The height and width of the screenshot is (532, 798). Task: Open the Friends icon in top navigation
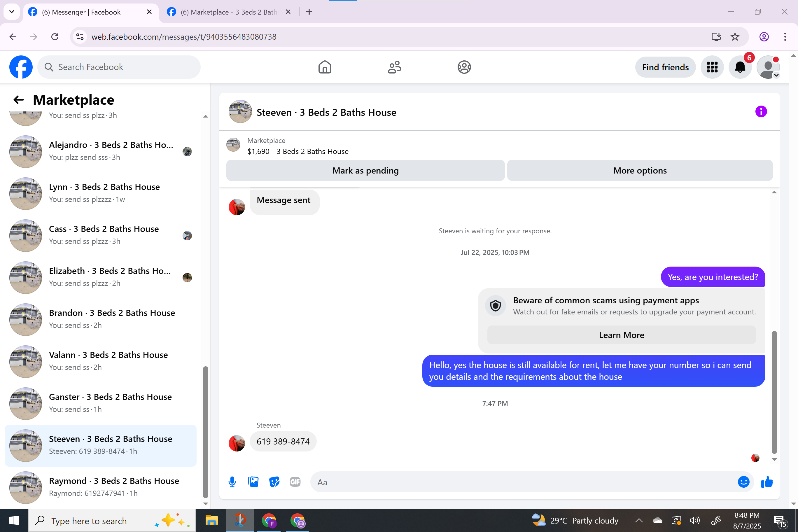pos(394,67)
